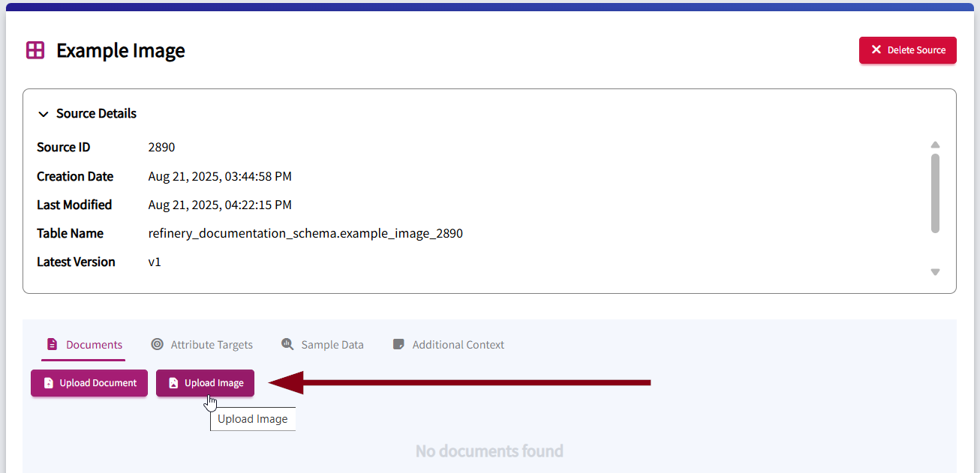
Task: Click the X icon in Delete Source
Action: pyautogui.click(x=876, y=49)
